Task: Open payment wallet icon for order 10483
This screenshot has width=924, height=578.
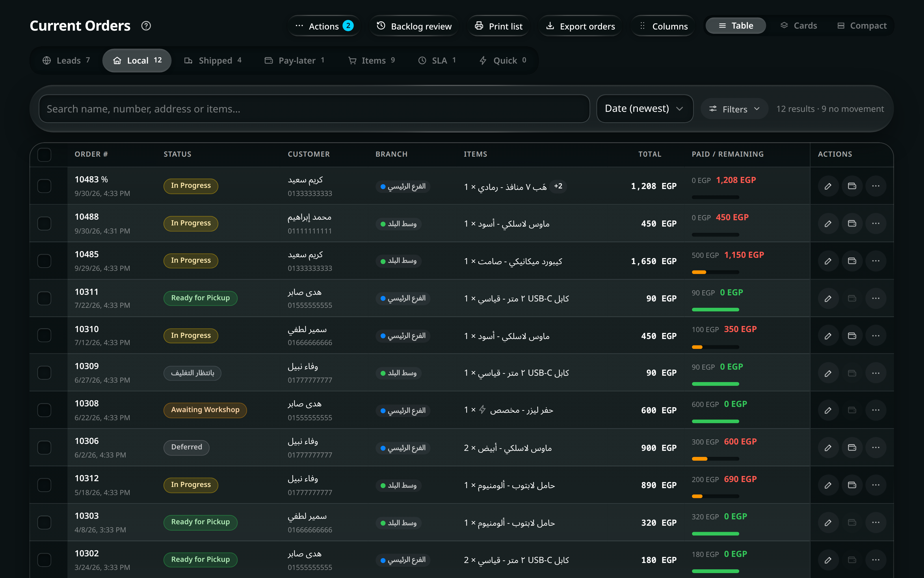Action: 852,186
